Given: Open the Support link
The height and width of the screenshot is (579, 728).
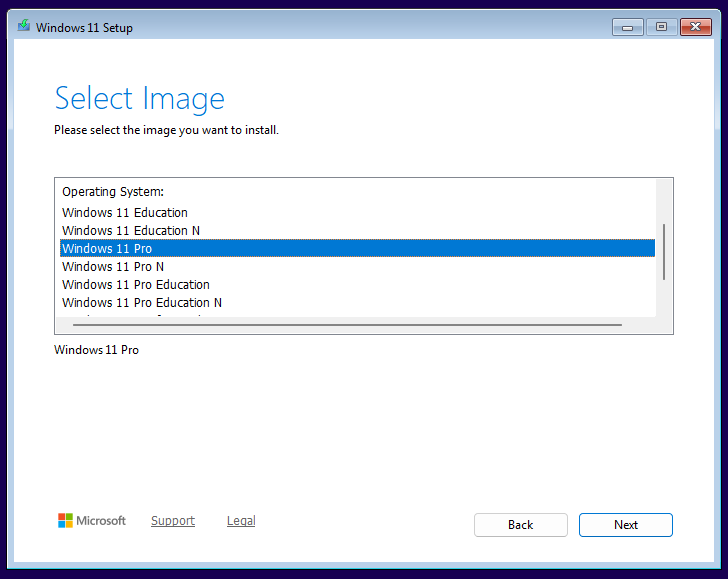Looking at the screenshot, I should [173, 521].
